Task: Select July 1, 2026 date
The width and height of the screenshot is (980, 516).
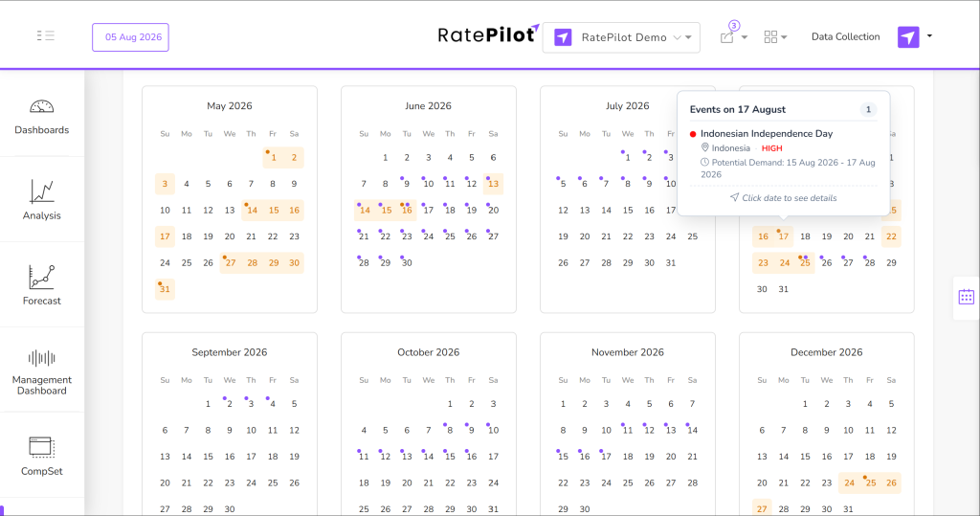Action: click(x=628, y=158)
